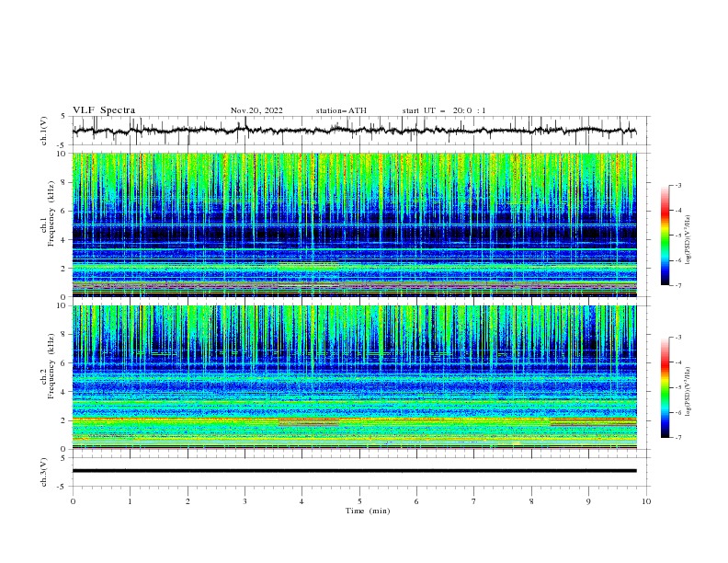728x563 pixels.
Task: Click the ch.1 color scale bar
Action: (665, 235)
